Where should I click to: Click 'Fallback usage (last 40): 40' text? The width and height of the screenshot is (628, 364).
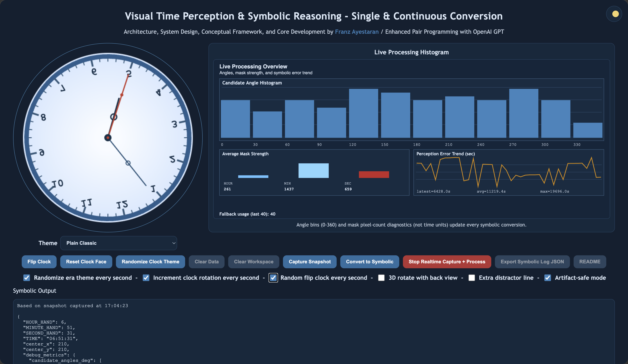(247, 214)
